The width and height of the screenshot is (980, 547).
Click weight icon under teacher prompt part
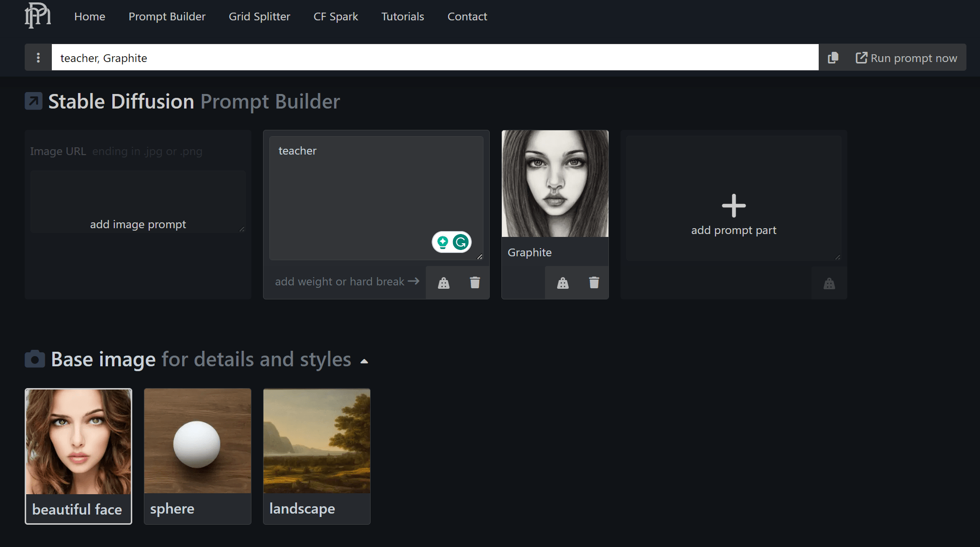pyautogui.click(x=443, y=283)
